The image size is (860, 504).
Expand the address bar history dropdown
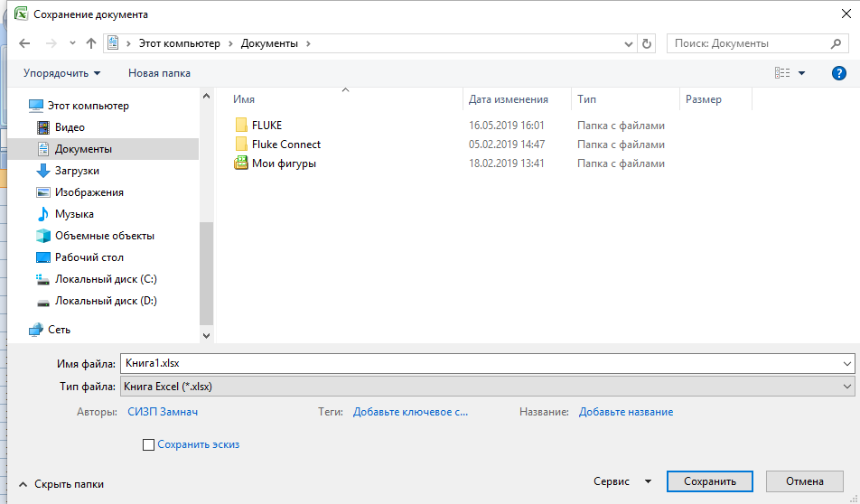pos(629,43)
